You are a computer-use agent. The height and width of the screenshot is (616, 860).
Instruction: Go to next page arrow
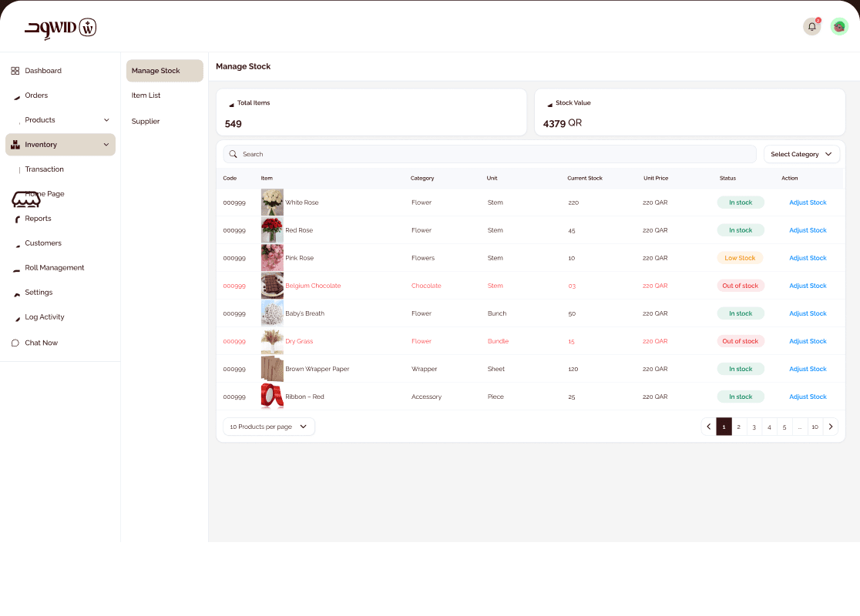point(831,427)
